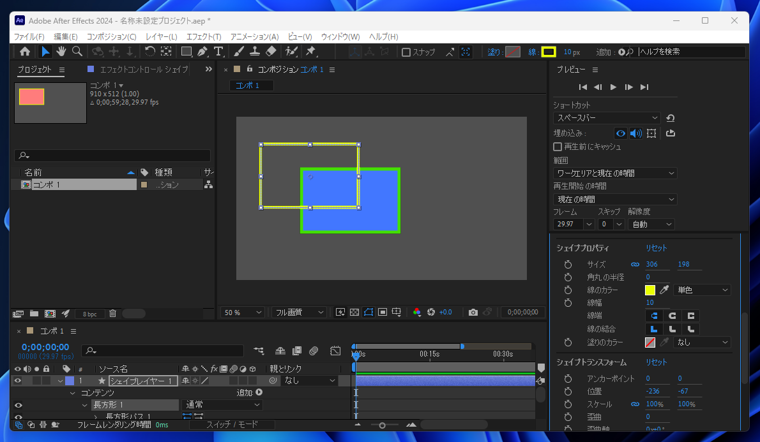Select the Hand tool in toolbar
Viewport: 760px width, 442px height.
61,52
